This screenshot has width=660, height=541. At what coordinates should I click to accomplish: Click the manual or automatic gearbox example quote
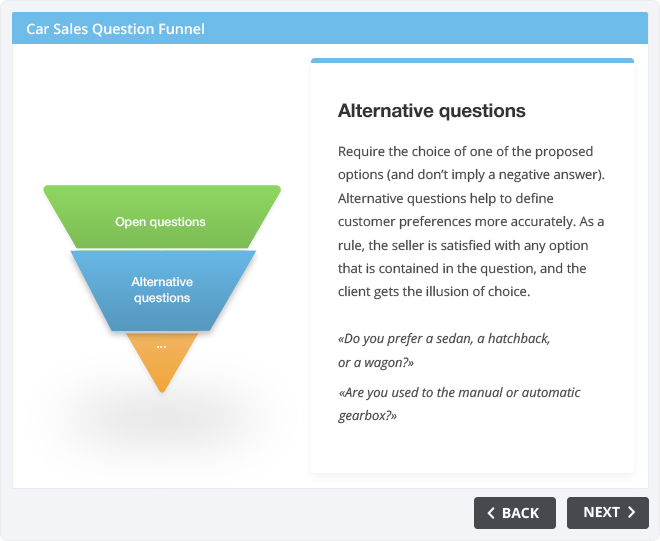click(x=459, y=404)
